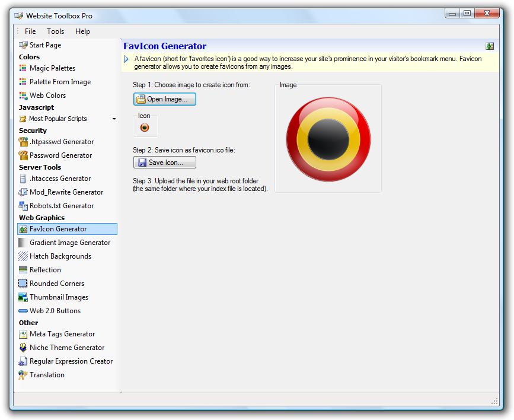This screenshot has height=420, width=514.
Task: Open the Tools menu
Action: coord(55,31)
